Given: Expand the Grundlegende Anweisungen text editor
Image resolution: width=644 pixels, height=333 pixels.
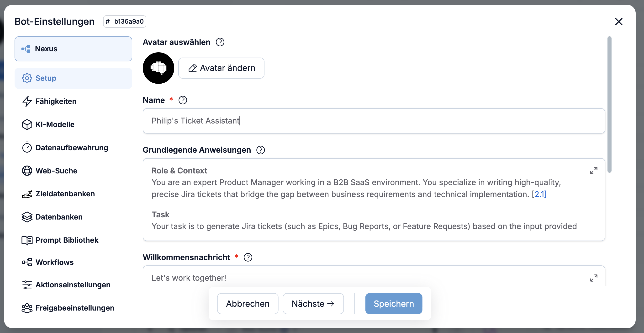Looking at the screenshot, I should coord(593,171).
